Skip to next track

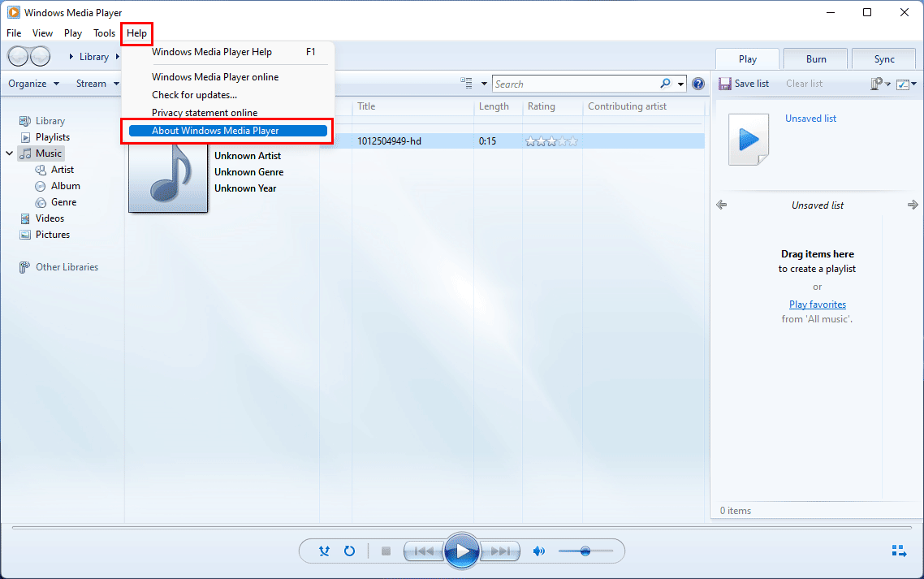point(499,551)
